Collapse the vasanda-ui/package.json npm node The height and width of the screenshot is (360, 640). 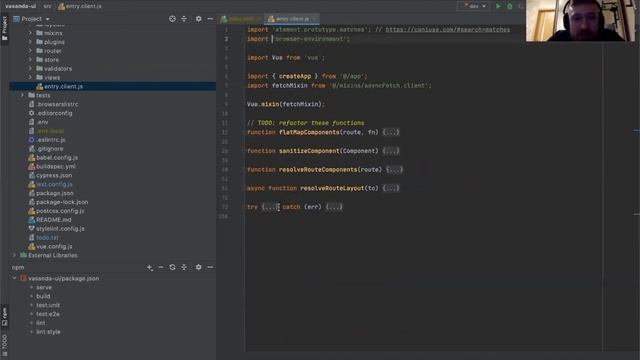pyautogui.click(x=14, y=278)
